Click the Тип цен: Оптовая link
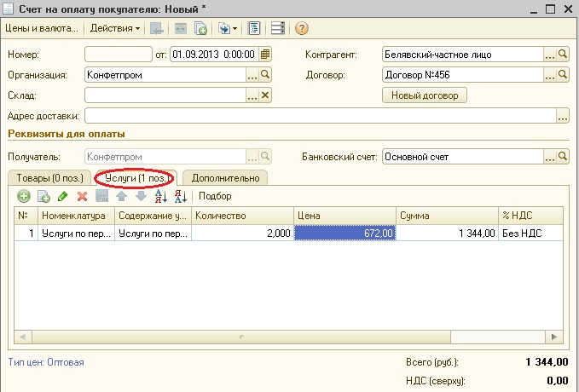This screenshot has height=392, width=579. 46,362
